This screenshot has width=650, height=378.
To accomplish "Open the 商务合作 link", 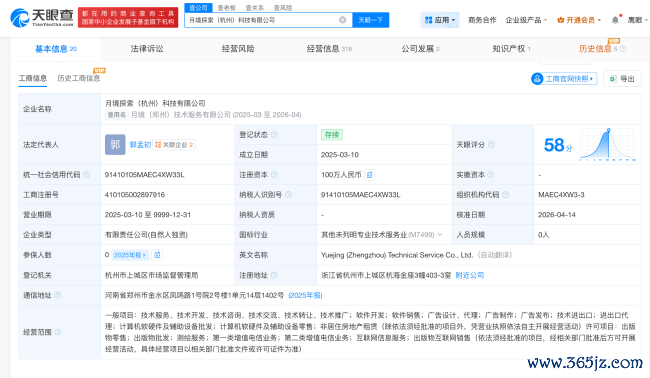I will [x=482, y=20].
